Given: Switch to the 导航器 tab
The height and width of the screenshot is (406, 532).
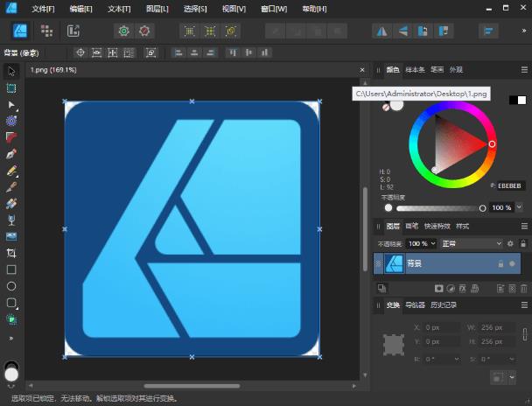Looking at the screenshot, I should (x=415, y=304).
